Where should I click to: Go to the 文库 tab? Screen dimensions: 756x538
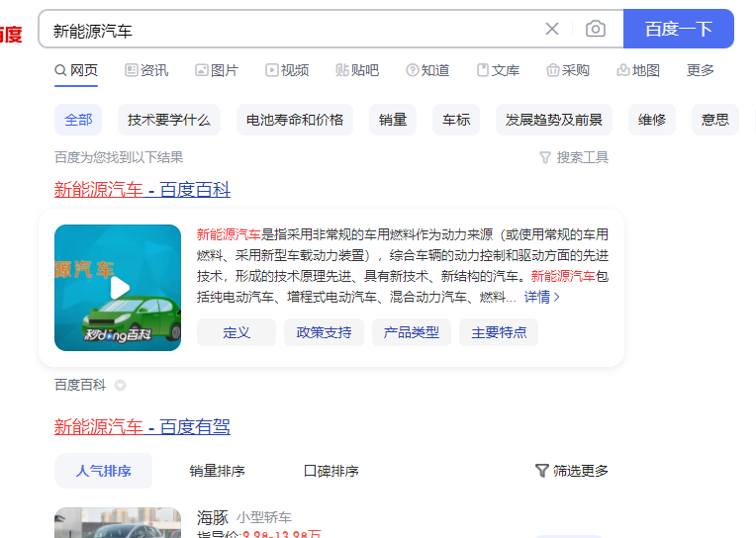pyautogui.click(x=498, y=70)
